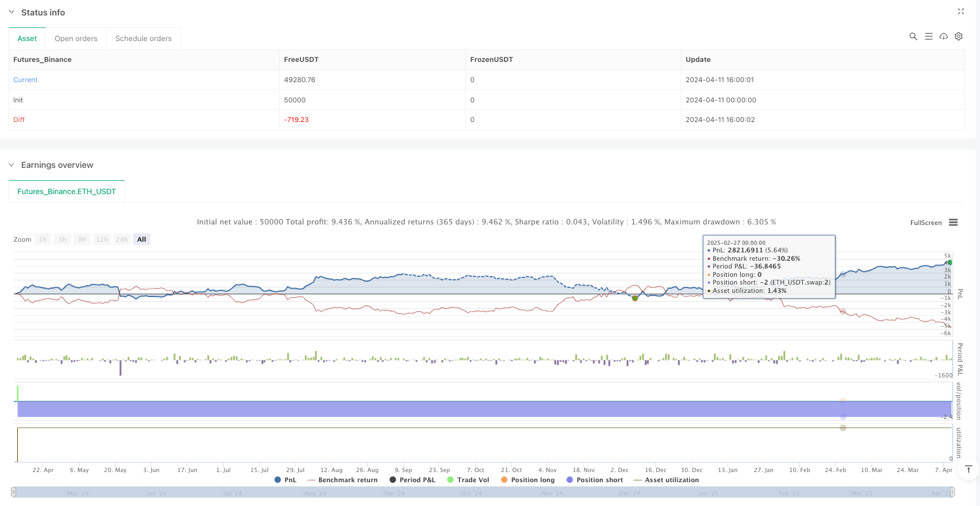Click the FullScreen chart button
The width and height of the screenshot is (980, 506).
pyautogui.click(x=926, y=223)
